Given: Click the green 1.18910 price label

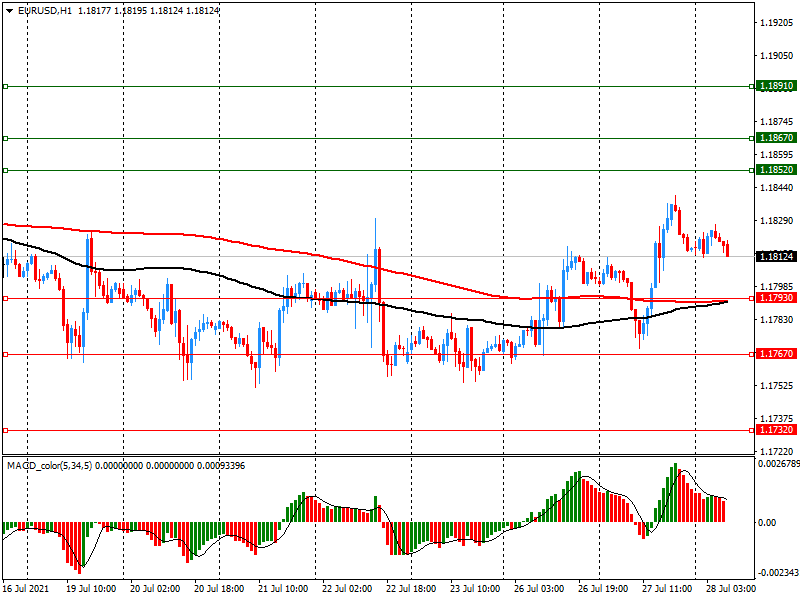Looking at the screenshot, I should click(776, 86).
